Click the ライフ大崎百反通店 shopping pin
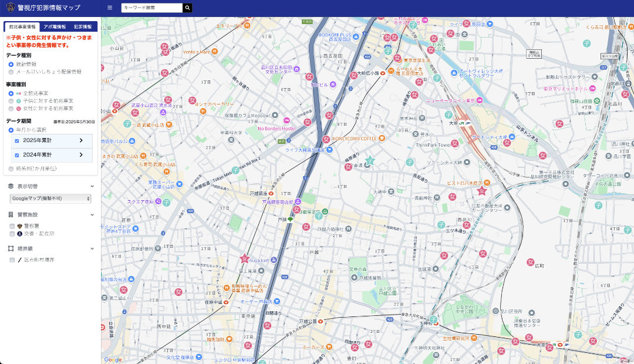634x364 pixels. (329, 150)
